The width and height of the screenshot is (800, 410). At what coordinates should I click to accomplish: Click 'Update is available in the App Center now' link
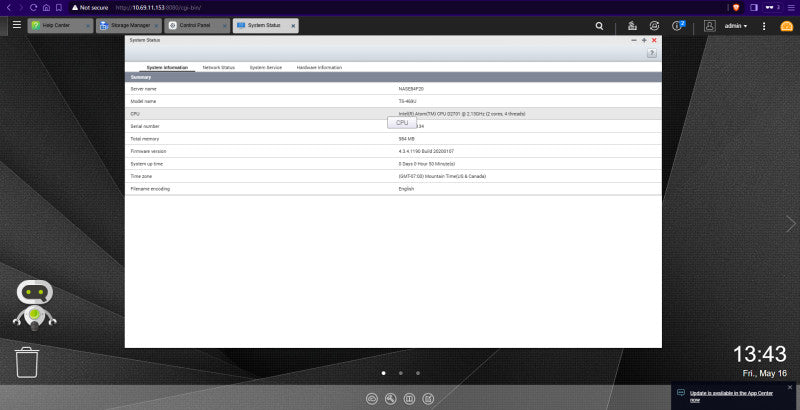(731, 396)
